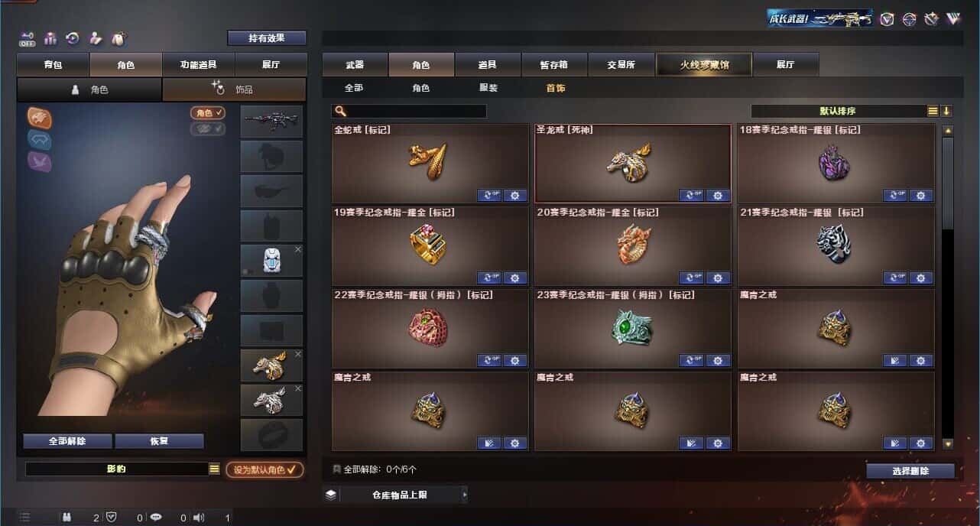Select the purple bird emblem icon
Image resolution: width=980 pixels, height=526 pixels.
click(x=40, y=161)
